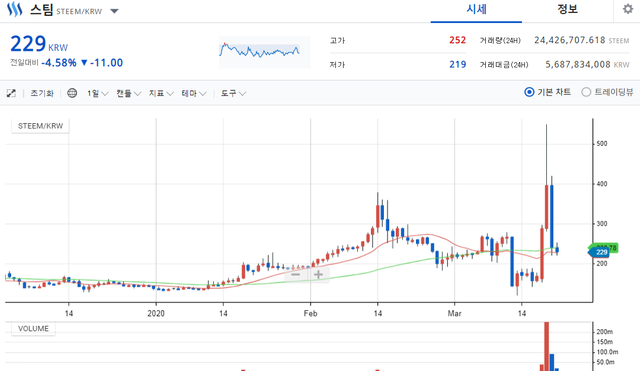Click the 초기화 reset button
The height and width of the screenshot is (371, 640).
tap(42, 93)
